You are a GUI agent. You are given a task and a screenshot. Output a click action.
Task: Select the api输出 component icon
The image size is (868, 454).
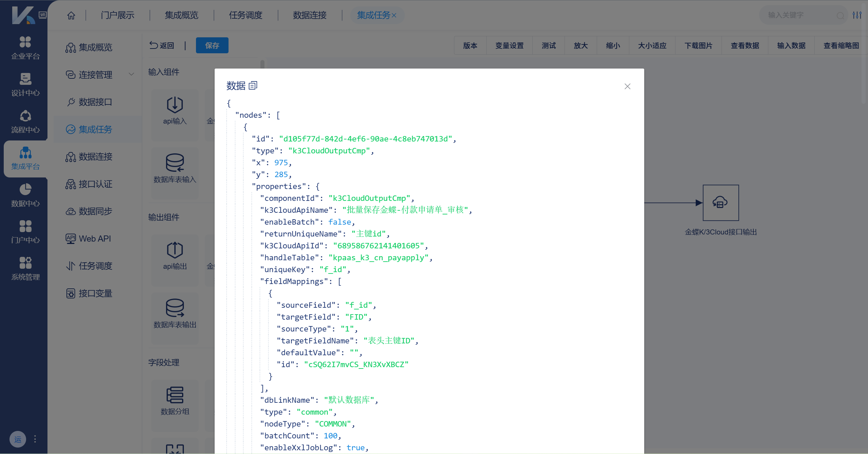175,250
